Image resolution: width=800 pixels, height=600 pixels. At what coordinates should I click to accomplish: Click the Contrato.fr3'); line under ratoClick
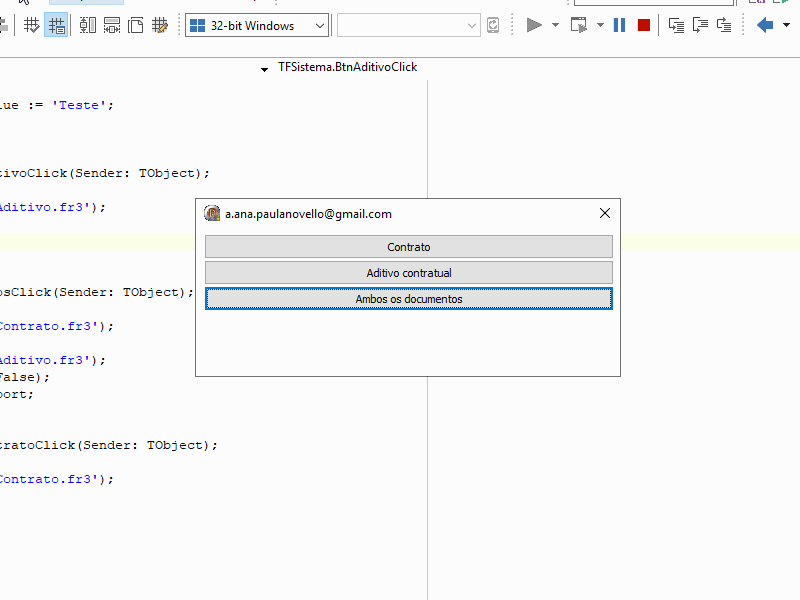click(57, 479)
